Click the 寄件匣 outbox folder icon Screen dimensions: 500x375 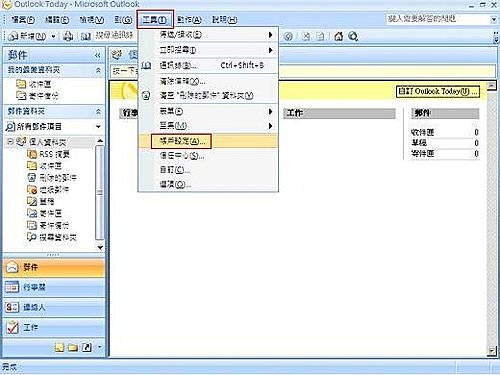[x=32, y=213]
